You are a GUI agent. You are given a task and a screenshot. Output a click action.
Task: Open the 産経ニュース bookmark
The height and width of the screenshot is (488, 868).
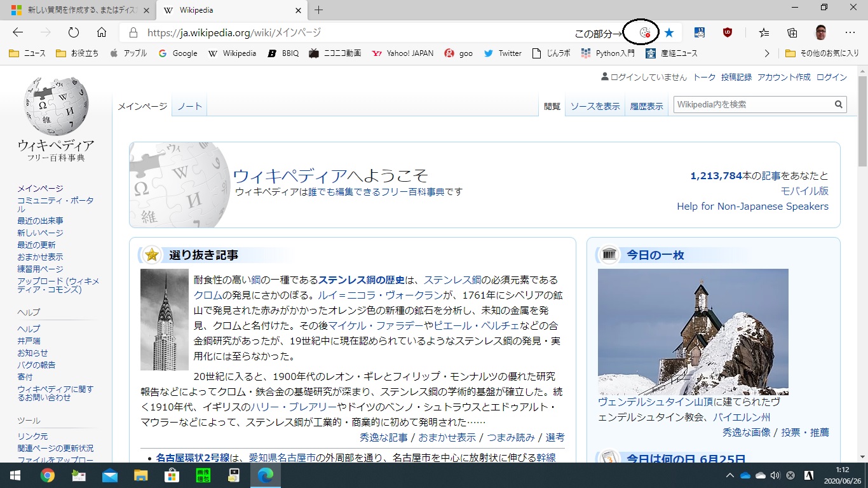point(672,53)
